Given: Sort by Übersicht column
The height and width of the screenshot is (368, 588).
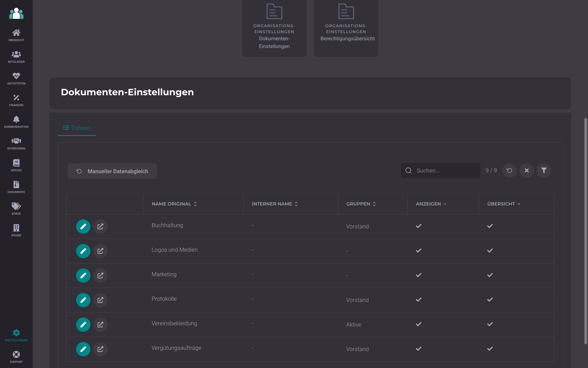Looking at the screenshot, I should click(x=504, y=204).
